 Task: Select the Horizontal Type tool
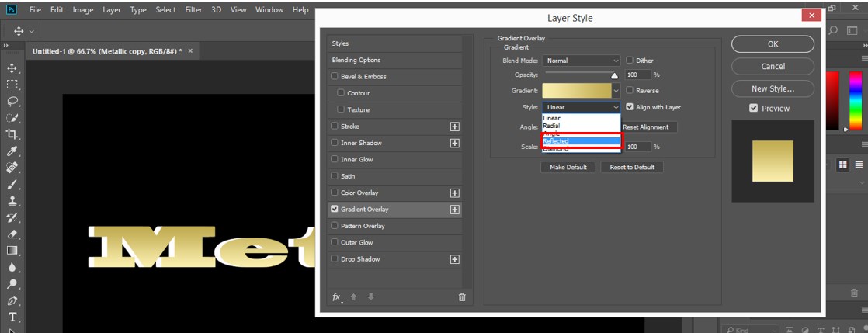click(x=12, y=317)
